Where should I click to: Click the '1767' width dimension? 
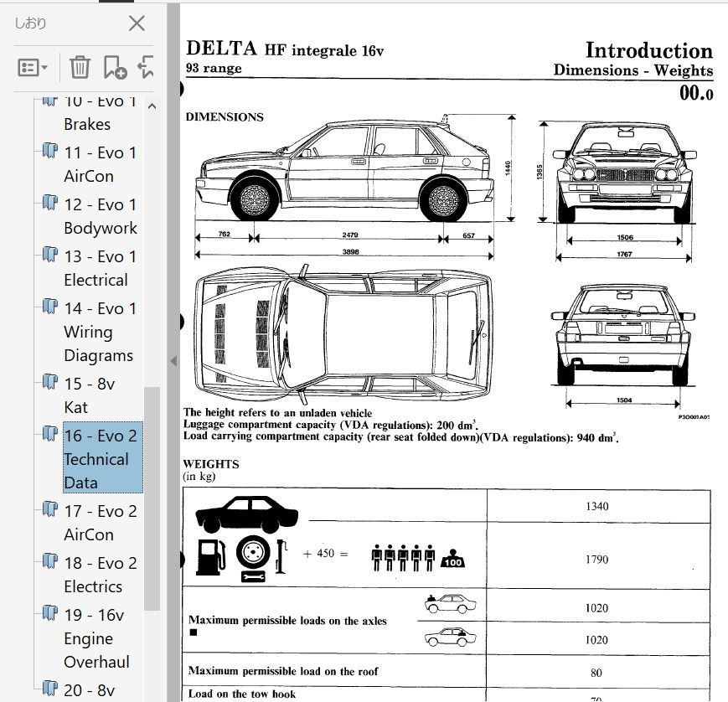pos(624,254)
